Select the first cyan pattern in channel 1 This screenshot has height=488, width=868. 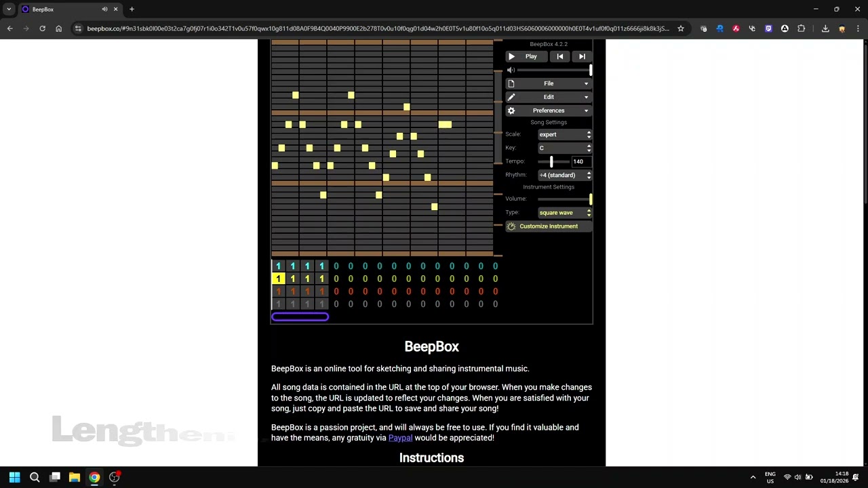click(x=278, y=266)
